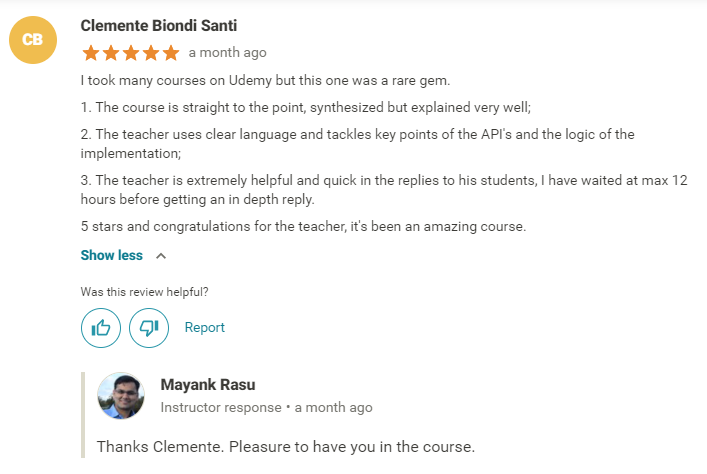Click the third star in the rating
This screenshot has width=707, height=474.
[130, 53]
